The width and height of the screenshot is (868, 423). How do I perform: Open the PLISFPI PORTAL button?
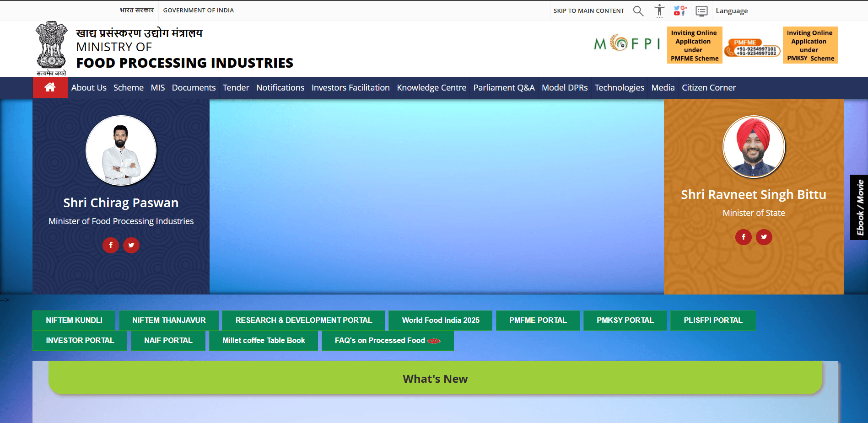(713, 320)
